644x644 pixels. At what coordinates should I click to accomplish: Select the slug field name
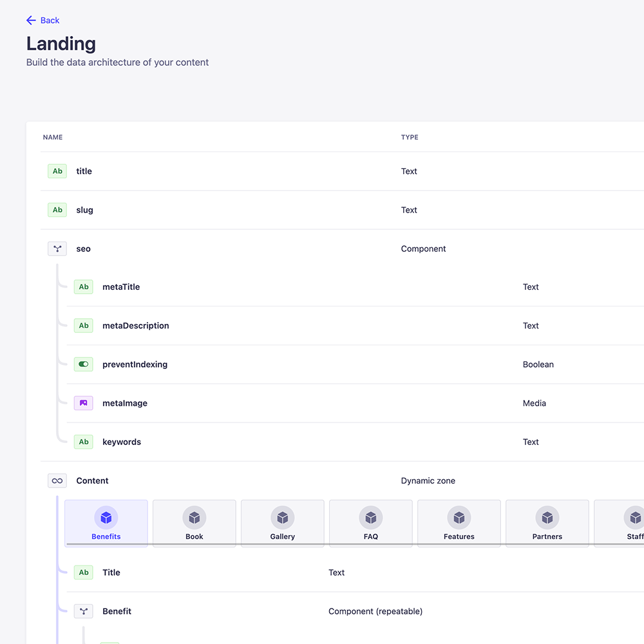(84, 210)
